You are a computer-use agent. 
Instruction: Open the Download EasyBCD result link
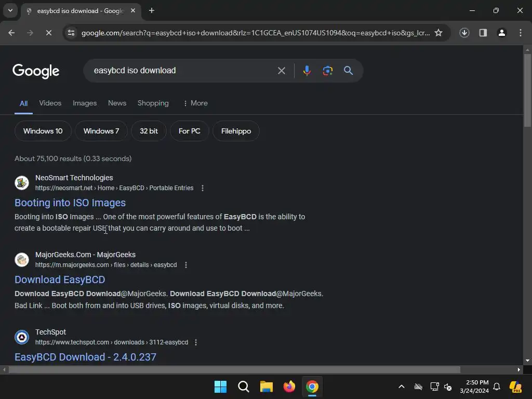[60, 280]
